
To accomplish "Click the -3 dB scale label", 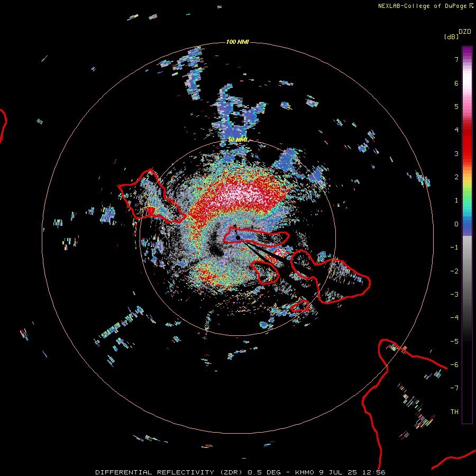I will pos(454,295).
